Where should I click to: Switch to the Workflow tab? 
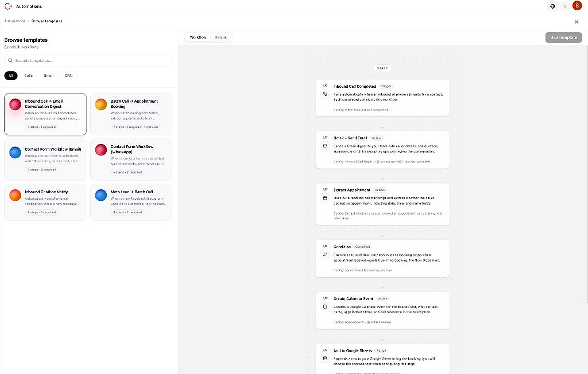click(x=198, y=37)
